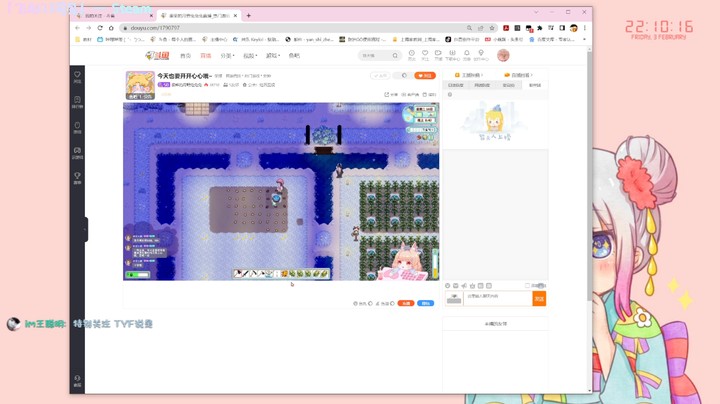Expand the collapsed left sidebar handle
This screenshot has width=720, height=404.
click(x=85, y=229)
